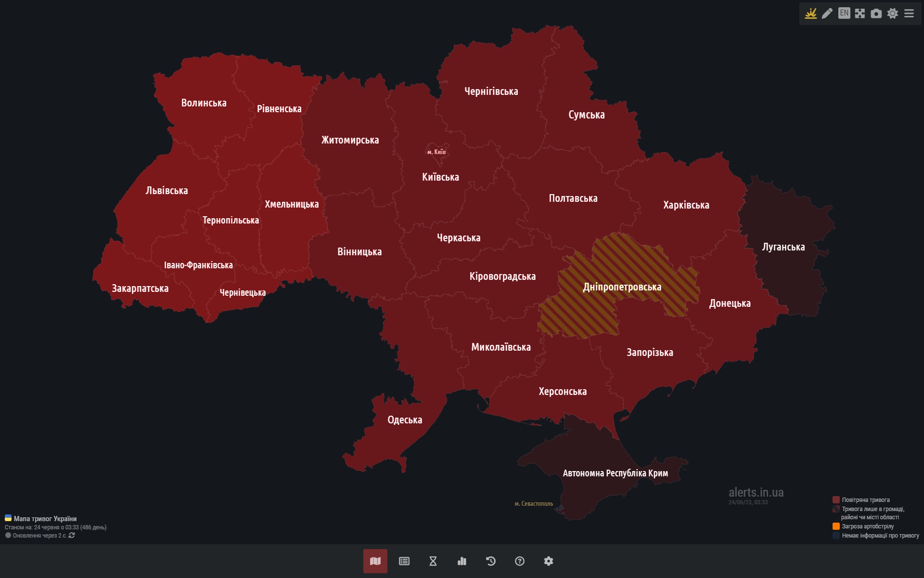Click the alerts.in.ua watermark link
The width and height of the screenshot is (924, 578).
(x=756, y=492)
